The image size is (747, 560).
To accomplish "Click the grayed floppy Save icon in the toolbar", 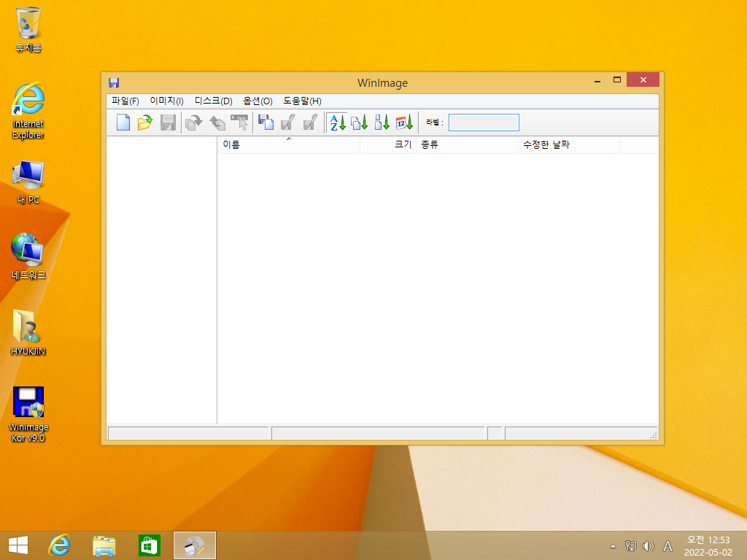I will (x=168, y=122).
